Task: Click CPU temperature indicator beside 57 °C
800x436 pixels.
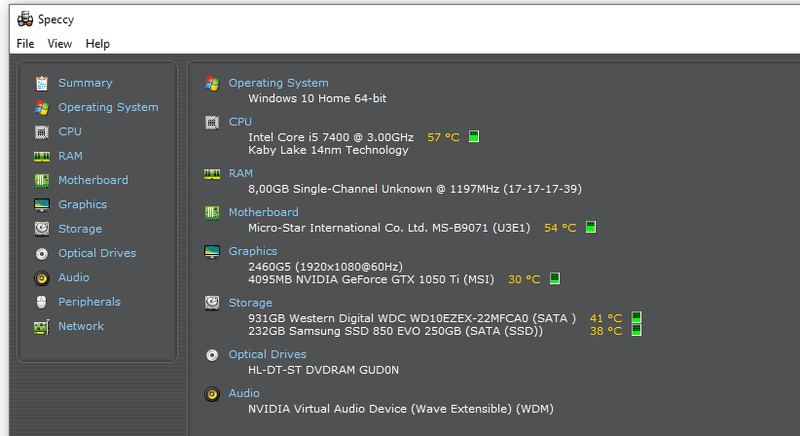Action: [x=474, y=136]
